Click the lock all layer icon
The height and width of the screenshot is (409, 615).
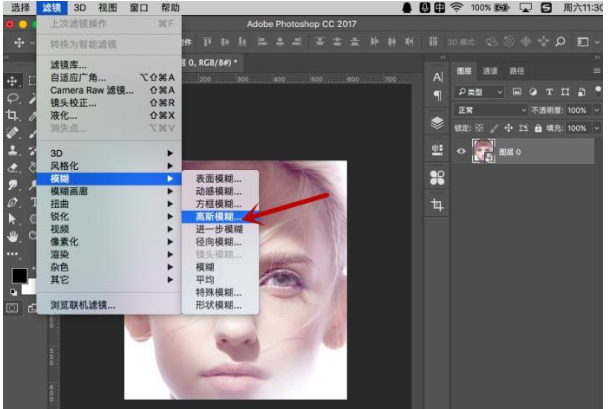click(538, 128)
